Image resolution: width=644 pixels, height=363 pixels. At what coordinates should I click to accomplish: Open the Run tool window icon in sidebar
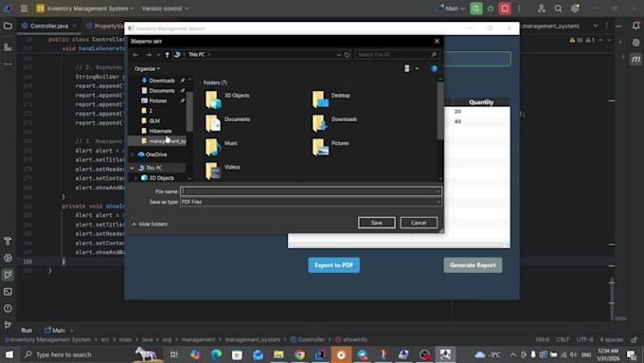coord(8,275)
